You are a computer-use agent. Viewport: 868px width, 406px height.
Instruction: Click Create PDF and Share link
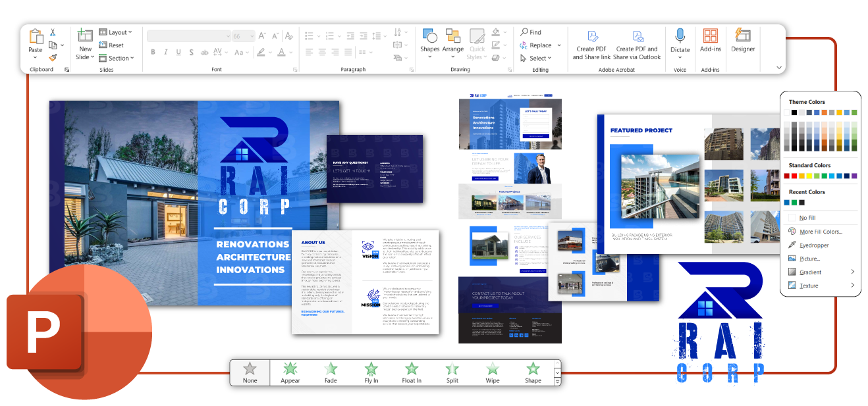point(591,43)
